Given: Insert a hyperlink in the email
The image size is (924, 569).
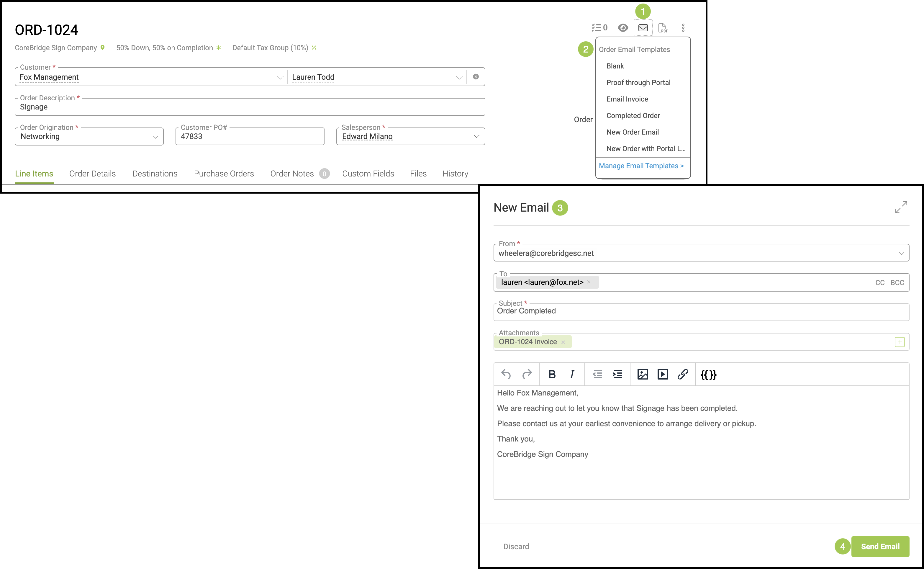Looking at the screenshot, I should (683, 374).
